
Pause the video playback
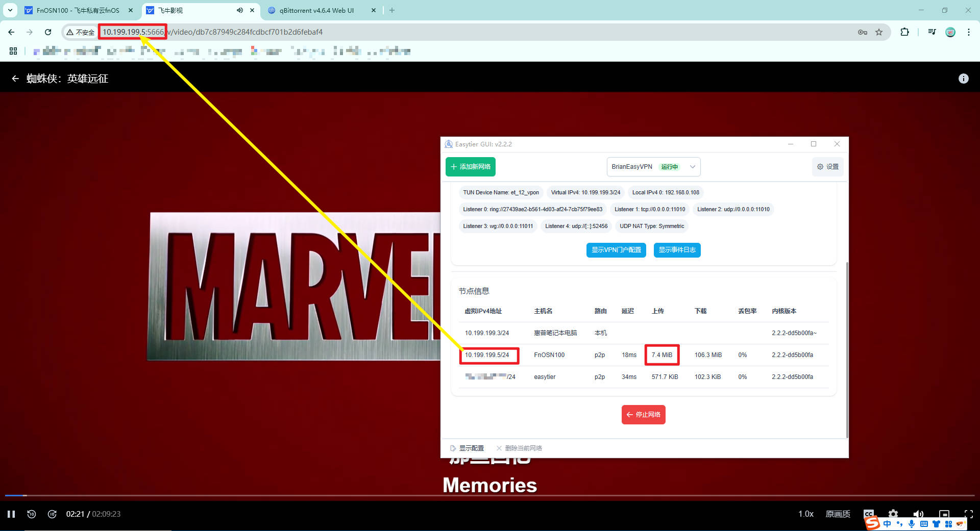(x=11, y=514)
